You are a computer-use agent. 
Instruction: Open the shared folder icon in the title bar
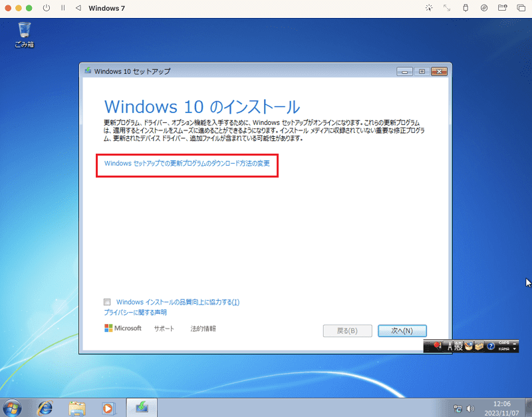(x=502, y=8)
